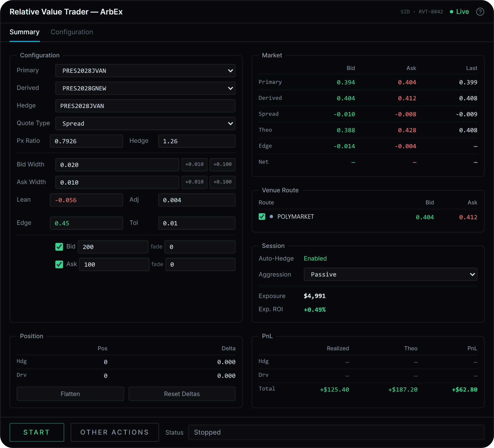The height and width of the screenshot is (448, 494).
Task: Open the Quote Type dropdown
Action: point(145,123)
